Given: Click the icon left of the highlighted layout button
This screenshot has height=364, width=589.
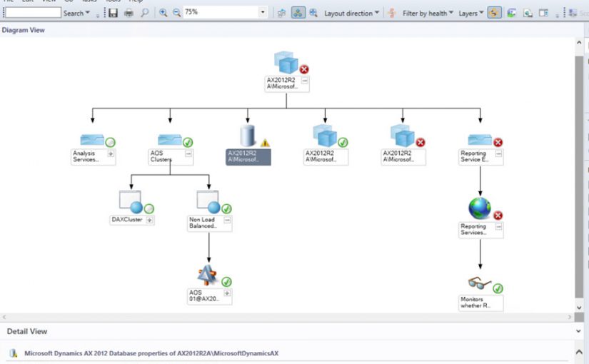Looking at the screenshot, I should (281, 13).
